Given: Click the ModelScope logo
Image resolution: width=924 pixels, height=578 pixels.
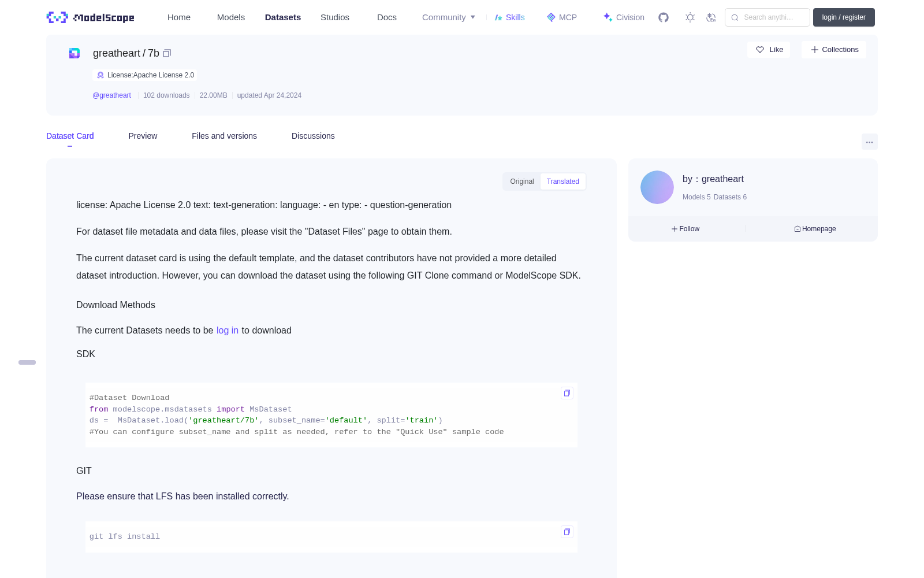Looking at the screenshot, I should 90,17.
